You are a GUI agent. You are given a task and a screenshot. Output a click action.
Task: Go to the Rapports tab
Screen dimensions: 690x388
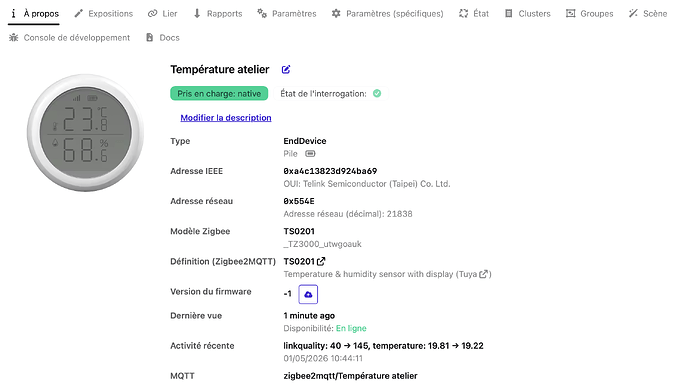[x=218, y=14]
